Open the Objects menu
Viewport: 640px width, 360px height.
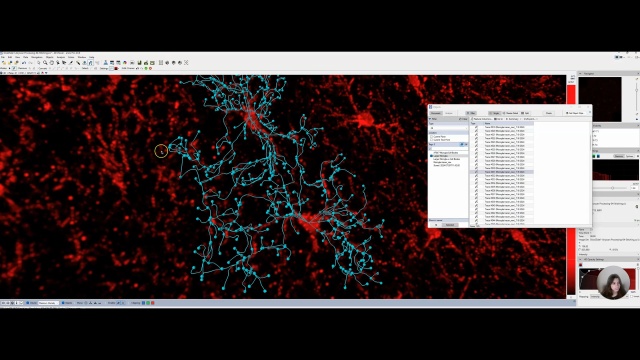[50, 57]
